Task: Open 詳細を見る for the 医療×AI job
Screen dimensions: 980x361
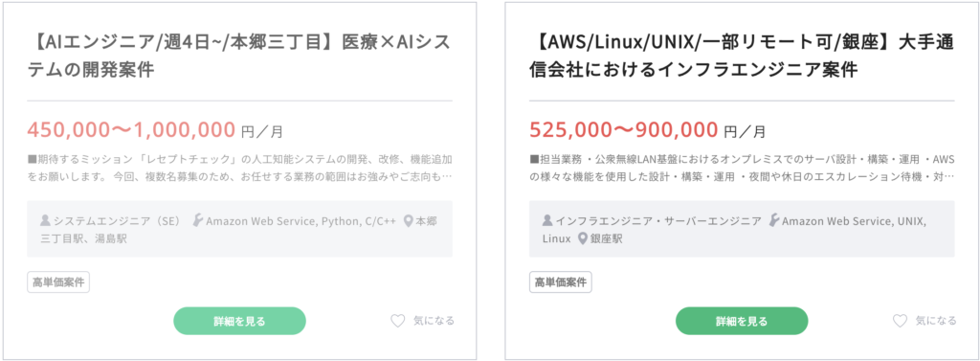Action: tap(239, 321)
